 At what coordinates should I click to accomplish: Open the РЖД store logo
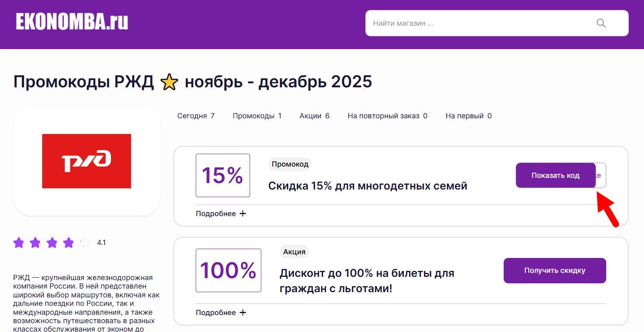(86, 161)
